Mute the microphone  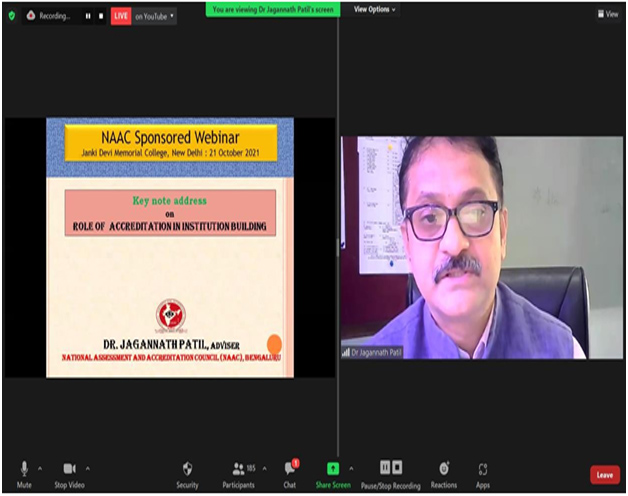point(24,474)
